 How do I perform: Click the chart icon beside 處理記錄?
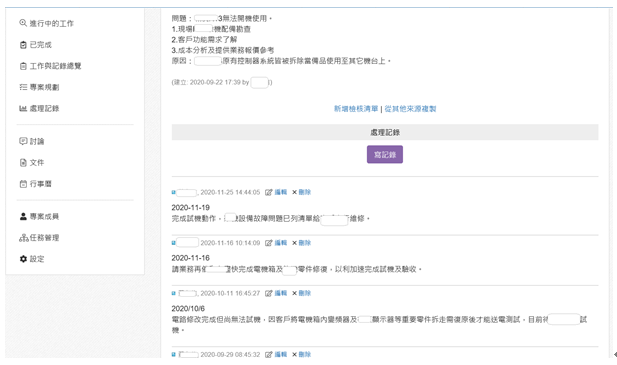point(23,108)
